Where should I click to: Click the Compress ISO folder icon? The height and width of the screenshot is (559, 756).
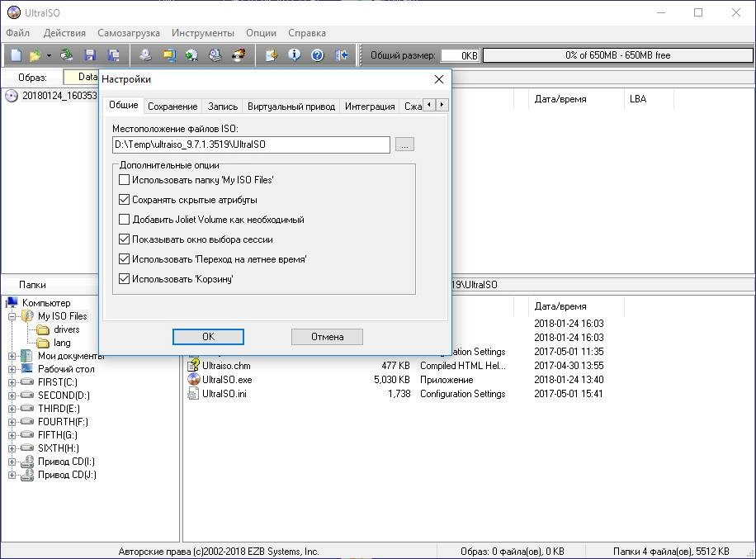(x=168, y=55)
